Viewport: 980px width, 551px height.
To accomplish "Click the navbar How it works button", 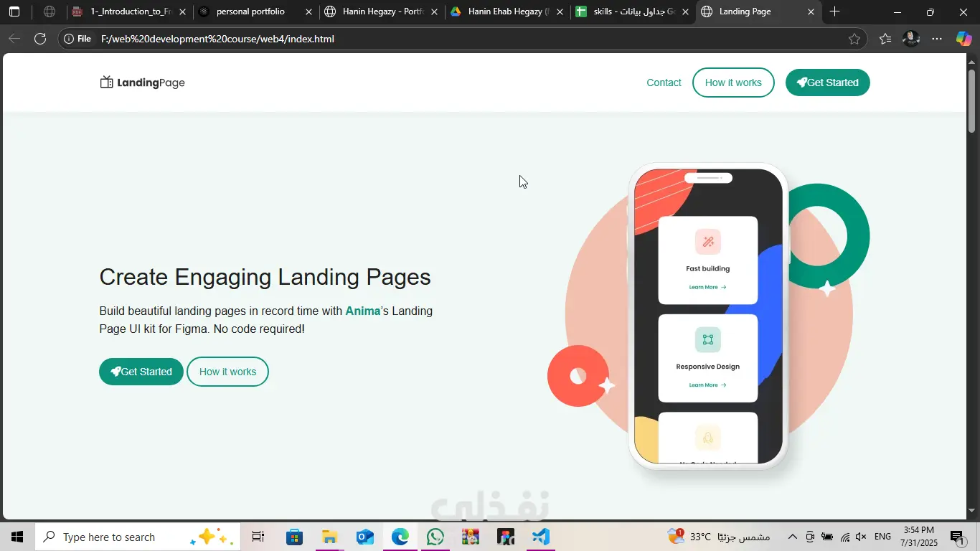I will [x=733, y=83].
